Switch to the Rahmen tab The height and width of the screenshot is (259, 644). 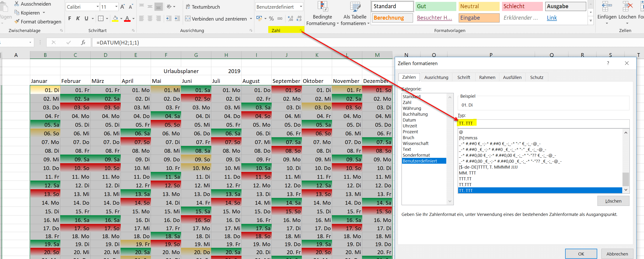tap(487, 77)
